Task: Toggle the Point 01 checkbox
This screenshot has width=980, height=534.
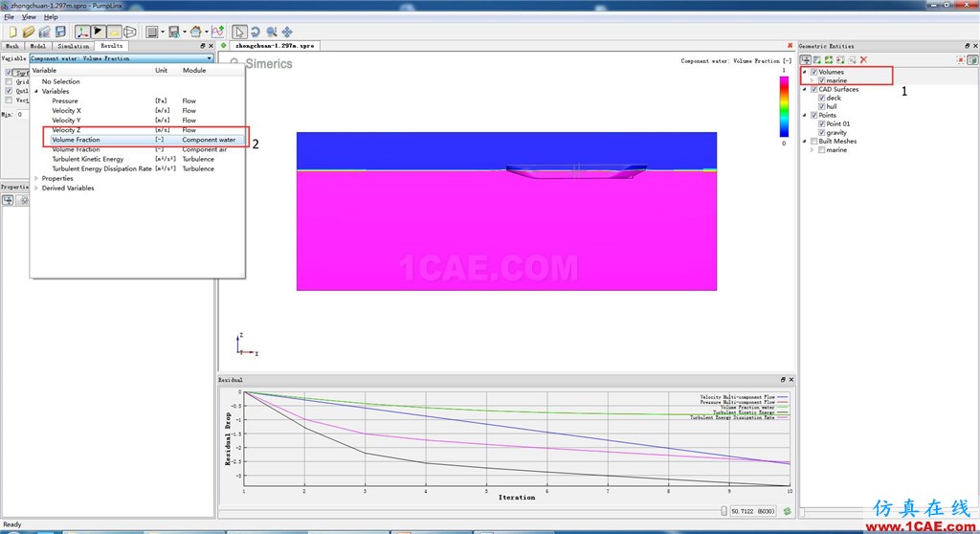Action: tap(822, 123)
